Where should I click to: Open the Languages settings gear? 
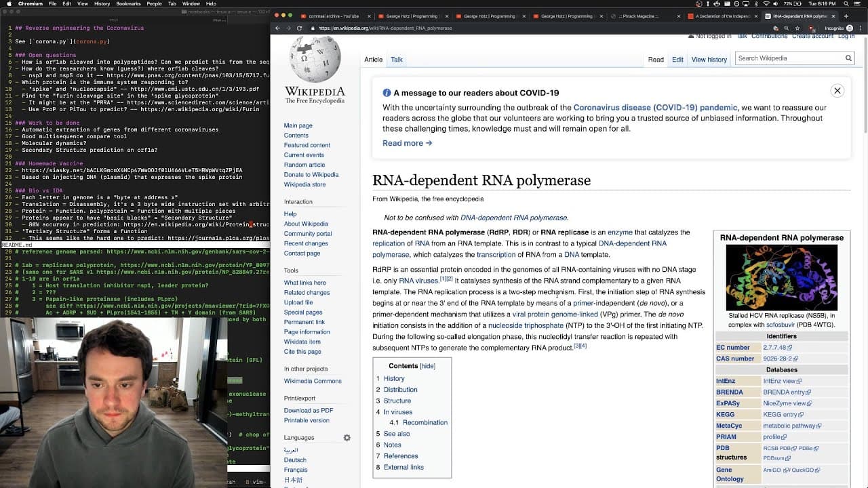347,438
